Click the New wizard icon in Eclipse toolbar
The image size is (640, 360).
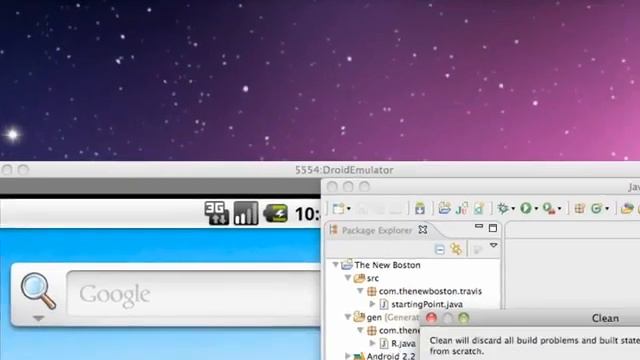pyautogui.click(x=338, y=209)
